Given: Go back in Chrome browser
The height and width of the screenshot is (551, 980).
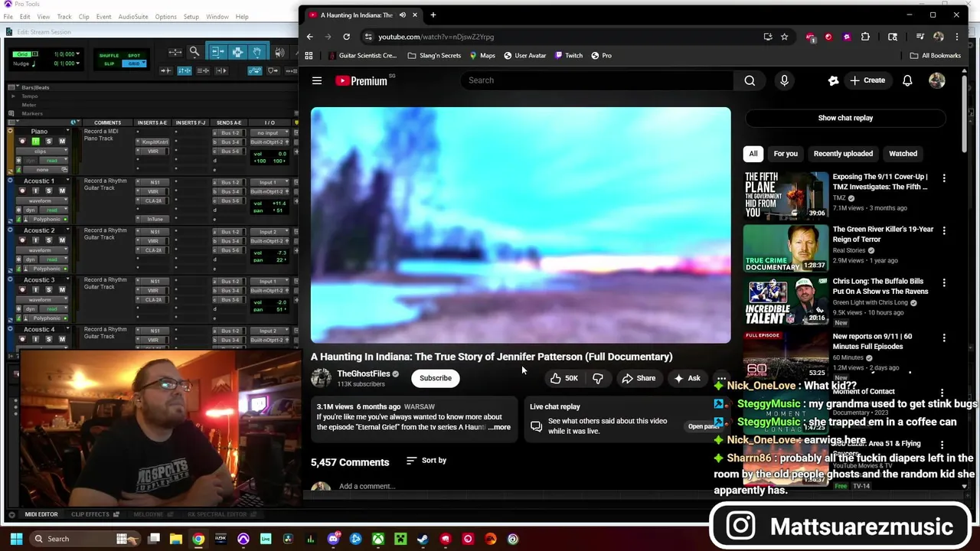Looking at the screenshot, I should [x=309, y=36].
